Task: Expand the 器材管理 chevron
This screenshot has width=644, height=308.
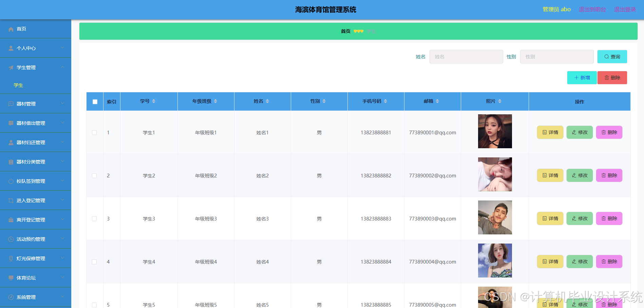Action: 62,103
